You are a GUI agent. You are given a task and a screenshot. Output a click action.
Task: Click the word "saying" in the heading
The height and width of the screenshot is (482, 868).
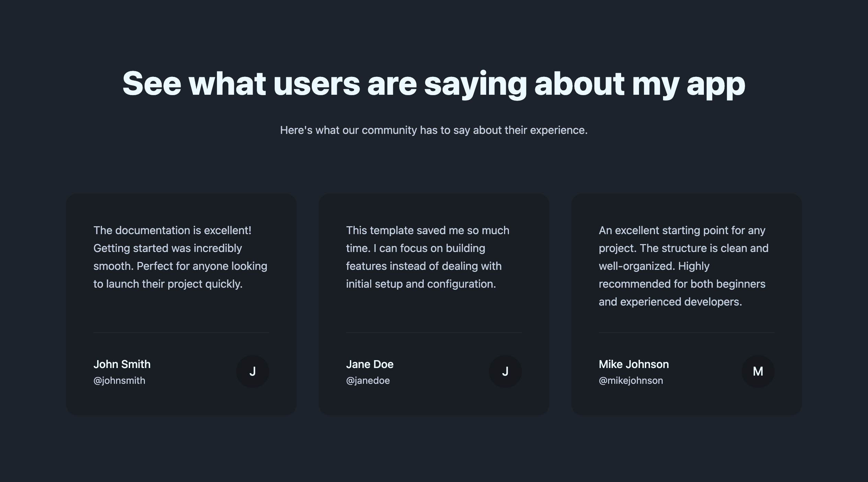(x=475, y=84)
